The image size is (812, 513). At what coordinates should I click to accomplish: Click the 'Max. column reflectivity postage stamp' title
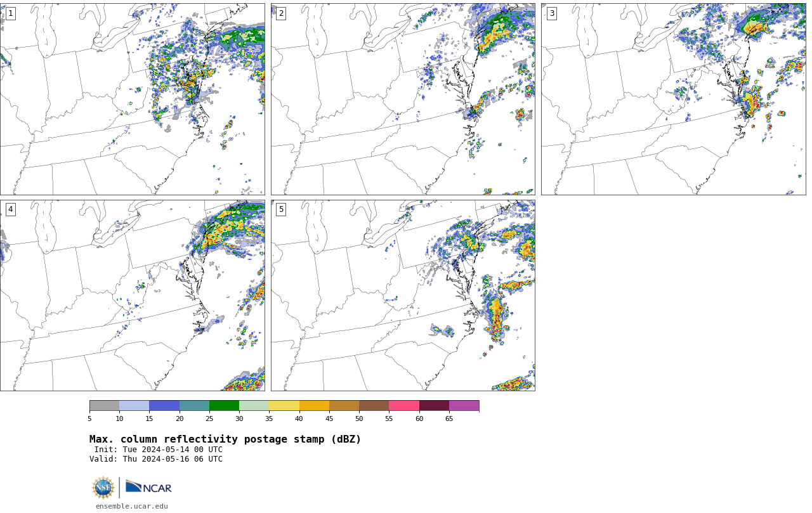click(x=225, y=439)
